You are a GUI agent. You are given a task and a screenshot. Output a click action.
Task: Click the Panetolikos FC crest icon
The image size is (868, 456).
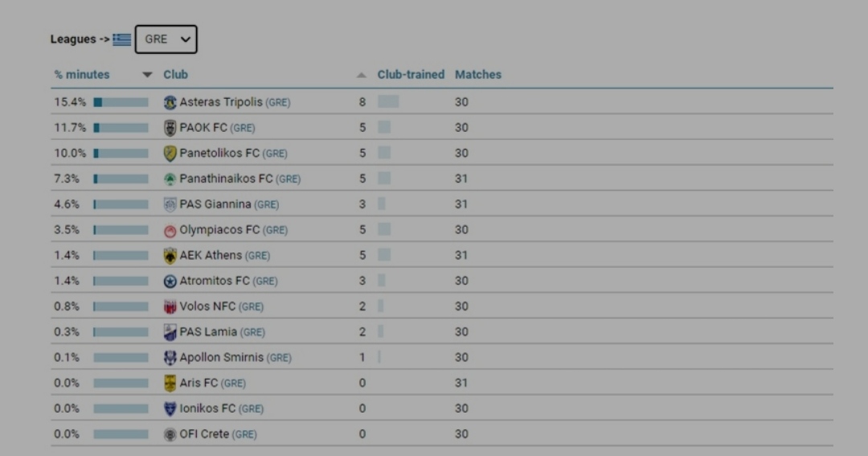pyautogui.click(x=170, y=154)
